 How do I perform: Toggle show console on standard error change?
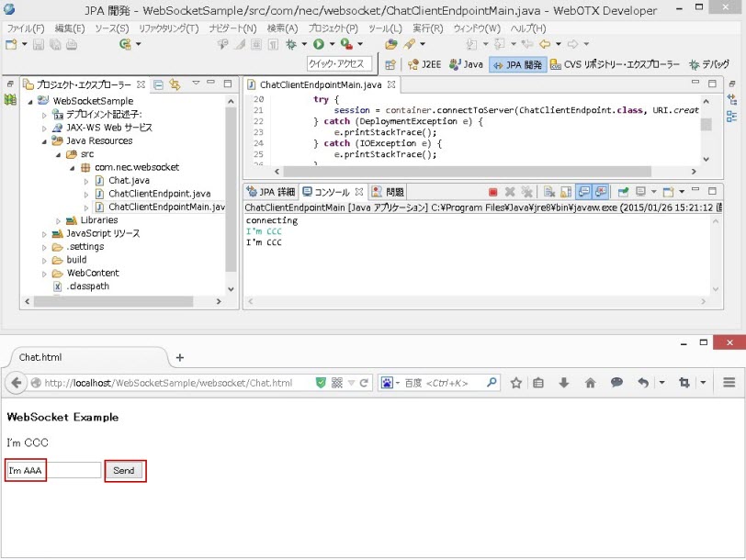pos(601,192)
